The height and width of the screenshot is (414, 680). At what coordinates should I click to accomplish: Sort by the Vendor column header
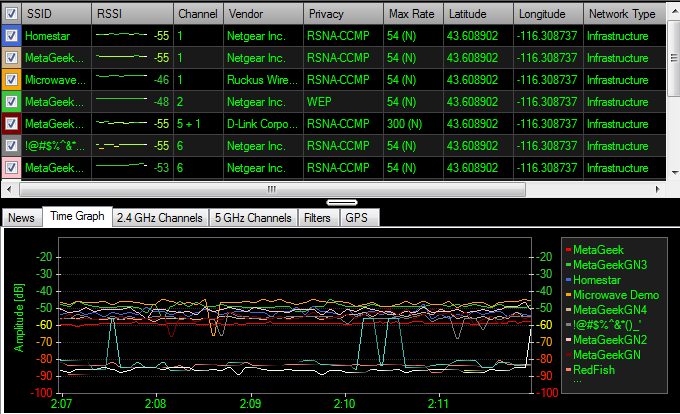click(263, 14)
